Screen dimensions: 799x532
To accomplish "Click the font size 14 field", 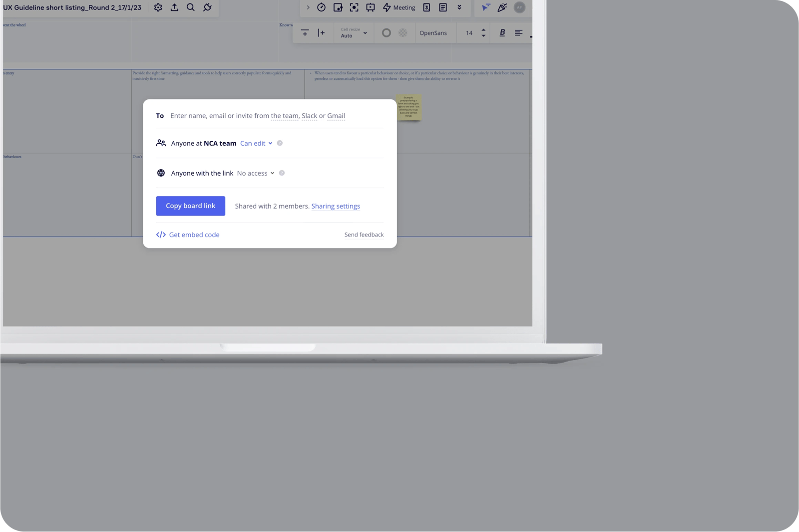I will [469, 33].
